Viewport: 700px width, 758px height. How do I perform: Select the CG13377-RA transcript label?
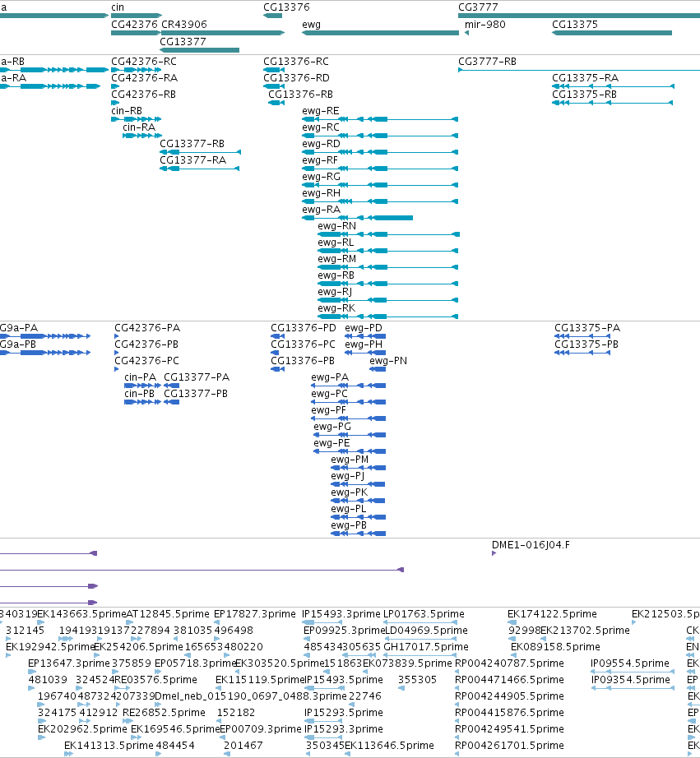click(192, 160)
